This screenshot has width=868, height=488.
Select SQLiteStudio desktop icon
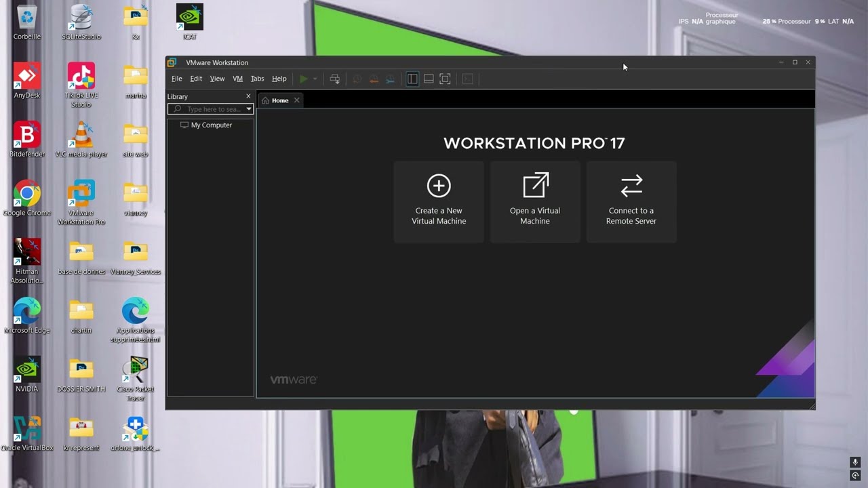coord(81,22)
